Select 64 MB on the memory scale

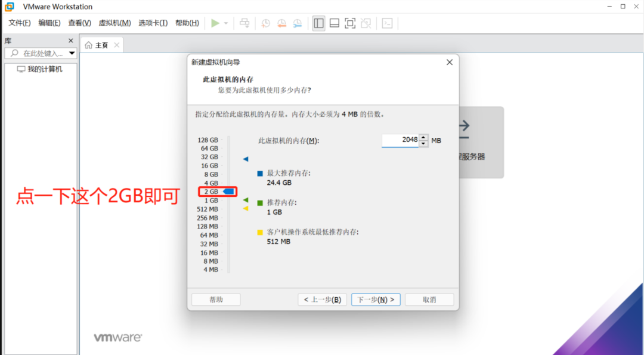209,235
